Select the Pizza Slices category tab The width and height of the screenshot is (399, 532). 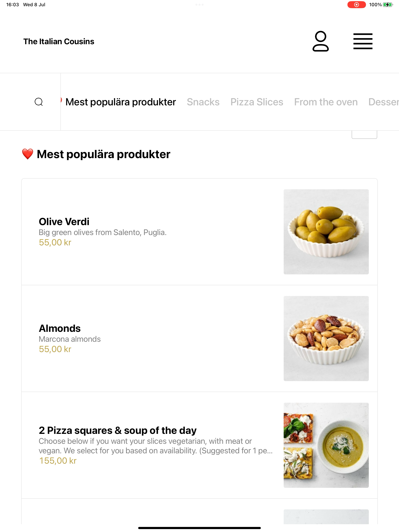(x=257, y=102)
